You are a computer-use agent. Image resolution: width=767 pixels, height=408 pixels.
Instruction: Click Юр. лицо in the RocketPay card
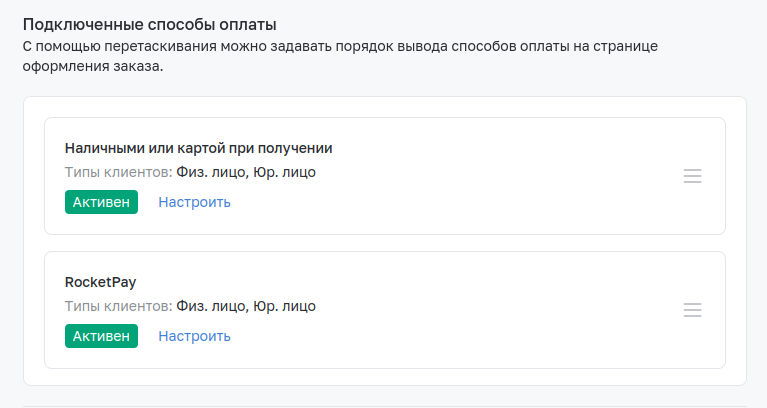[284, 306]
